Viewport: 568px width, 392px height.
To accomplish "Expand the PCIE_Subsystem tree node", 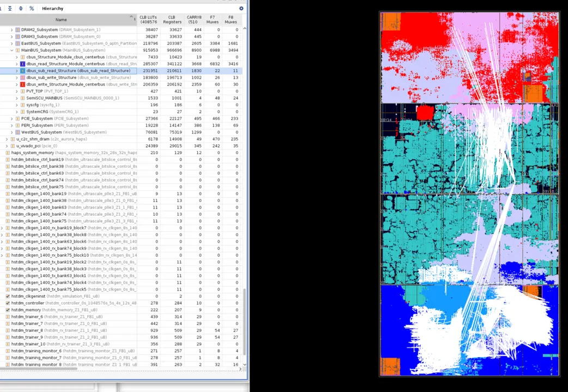I will point(11,119).
